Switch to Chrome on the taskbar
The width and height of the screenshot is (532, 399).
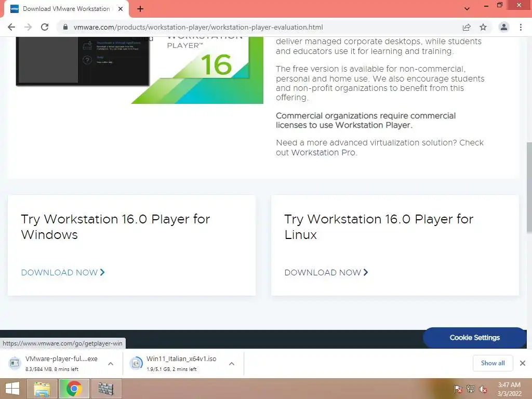74,389
